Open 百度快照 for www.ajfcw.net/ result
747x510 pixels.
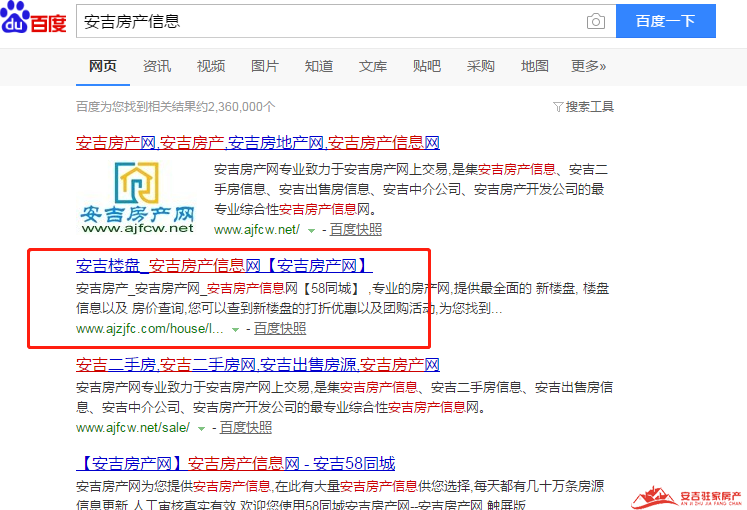pos(356,230)
